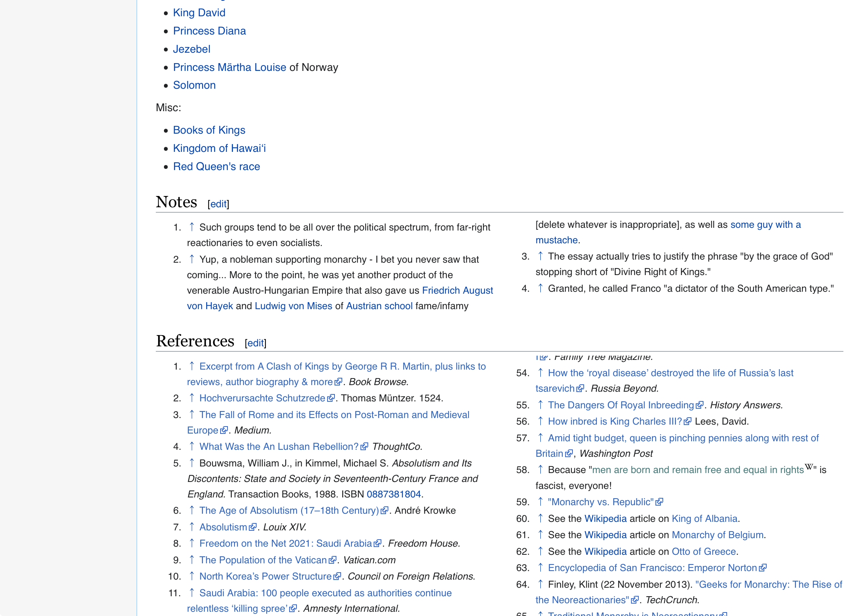Open the Ludwig von Mises link
The width and height of the screenshot is (862, 616).
(x=293, y=306)
